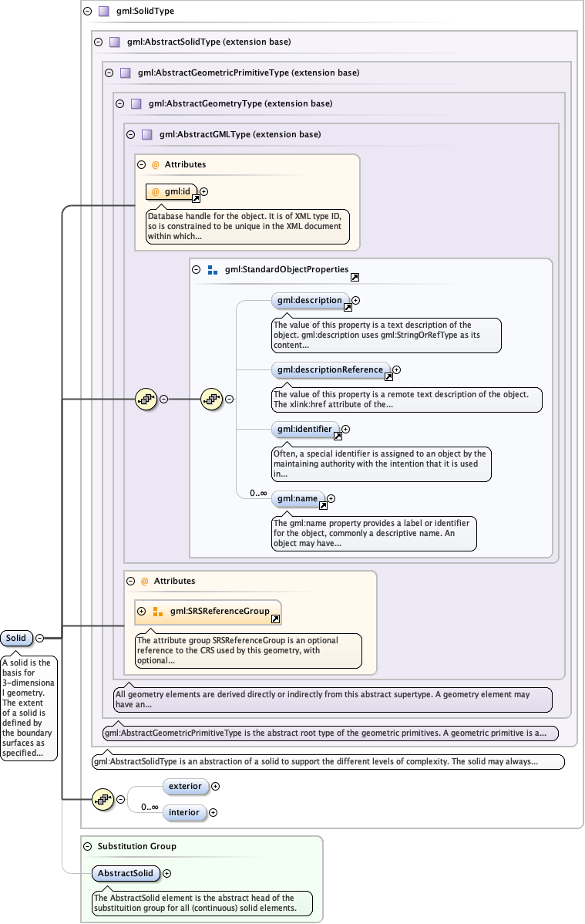The height and width of the screenshot is (924, 585).
Task: Collapse gml:AbstractGeometryType extension base
Action: click(x=119, y=103)
